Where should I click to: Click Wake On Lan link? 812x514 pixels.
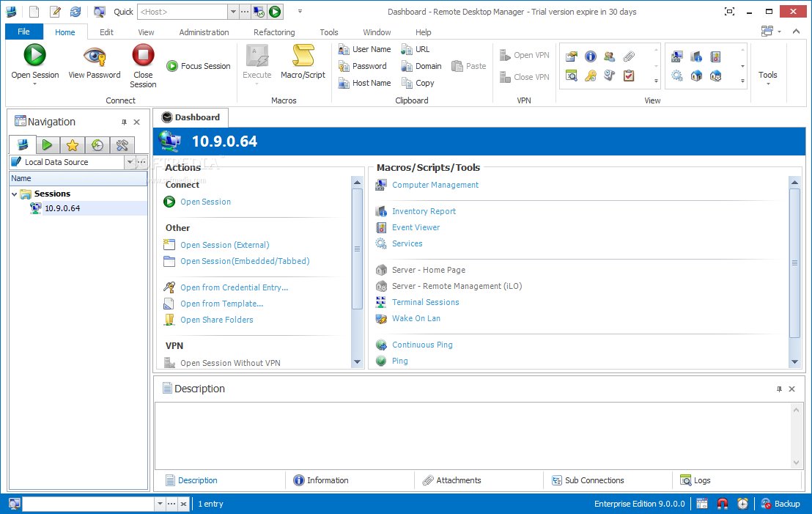(416, 318)
